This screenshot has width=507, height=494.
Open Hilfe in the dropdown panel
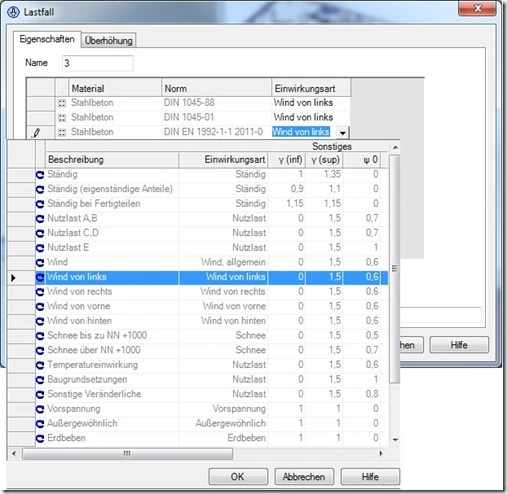370,476
